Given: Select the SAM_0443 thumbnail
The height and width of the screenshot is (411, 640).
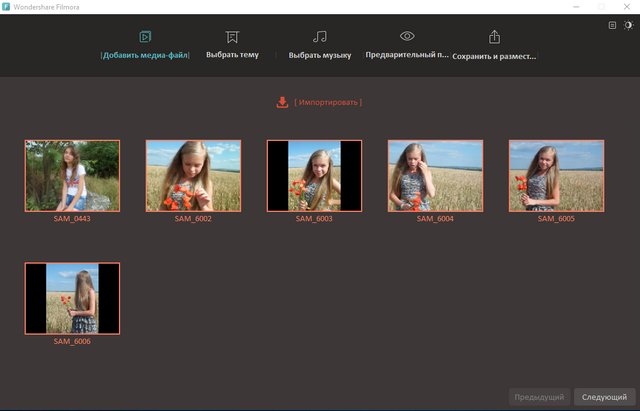Looking at the screenshot, I should [x=72, y=176].
